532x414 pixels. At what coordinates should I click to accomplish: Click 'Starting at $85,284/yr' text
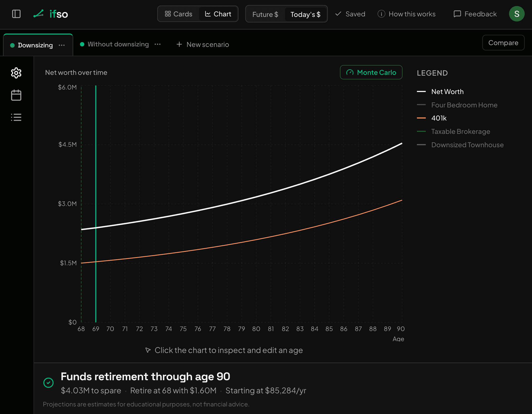(266, 391)
